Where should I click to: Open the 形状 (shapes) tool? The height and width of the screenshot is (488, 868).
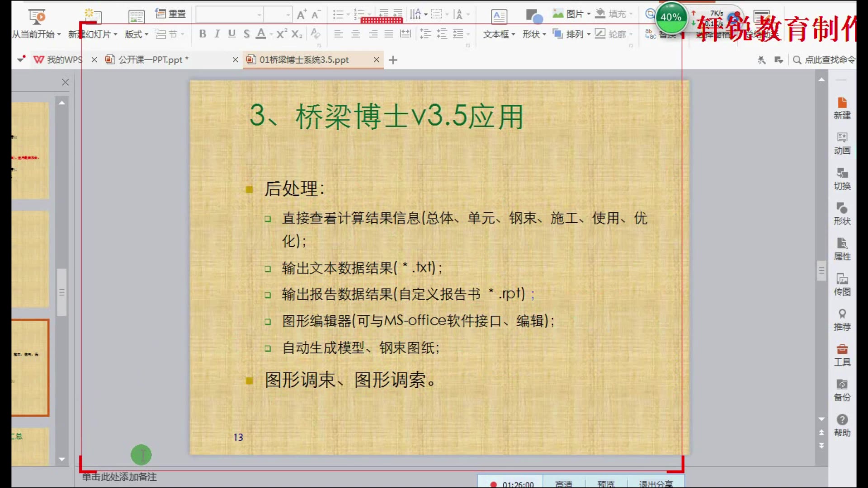click(x=531, y=34)
